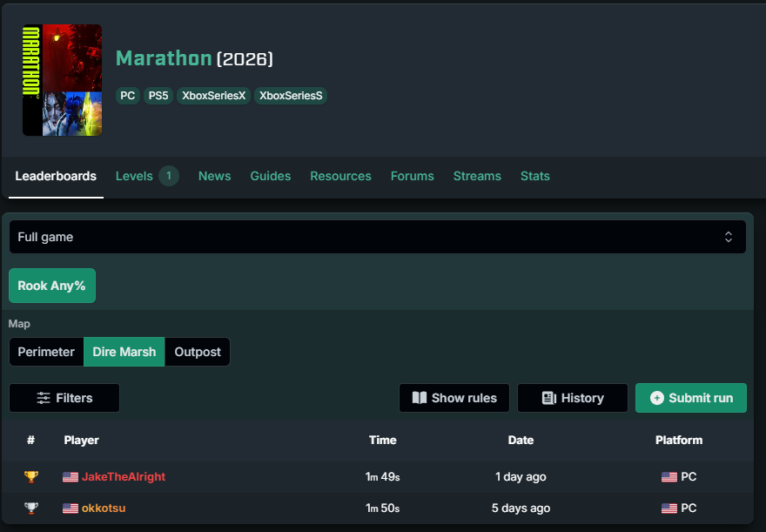766x532 pixels.
Task: Click the flag icon beside JakeTheAlright
Action: point(71,477)
